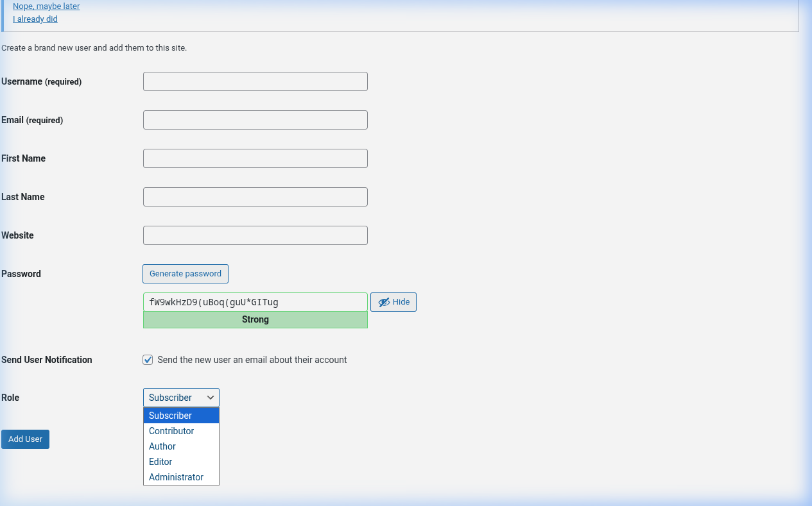Select Administrator from the role list
The height and width of the screenshot is (506, 812).
[x=176, y=476]
